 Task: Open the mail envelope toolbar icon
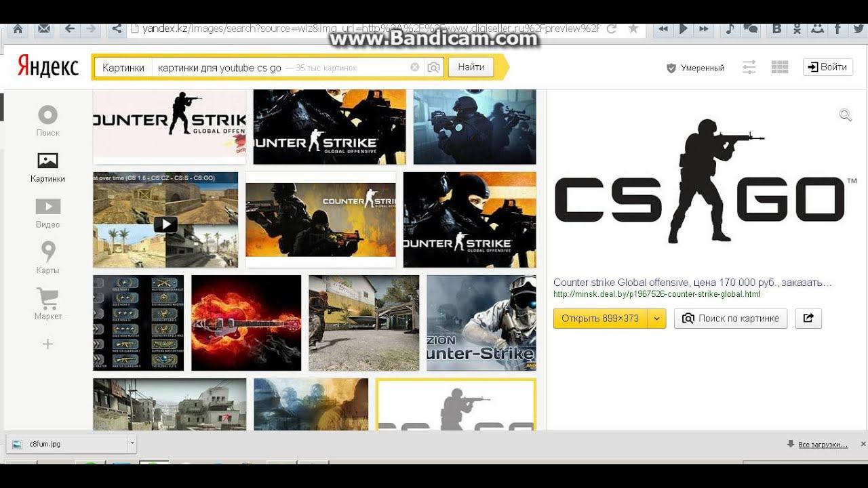pyautogui.click(x=43, y=28)
